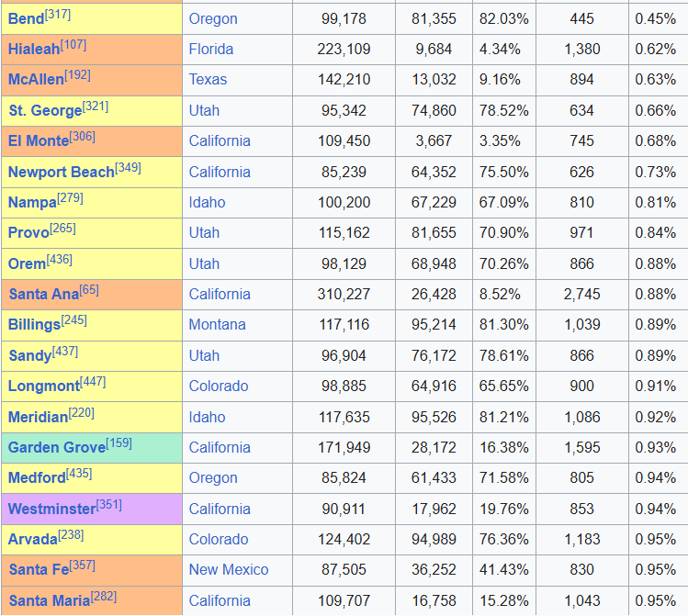
Task: Open the Santa Maria city link
Action: [50, 600]
